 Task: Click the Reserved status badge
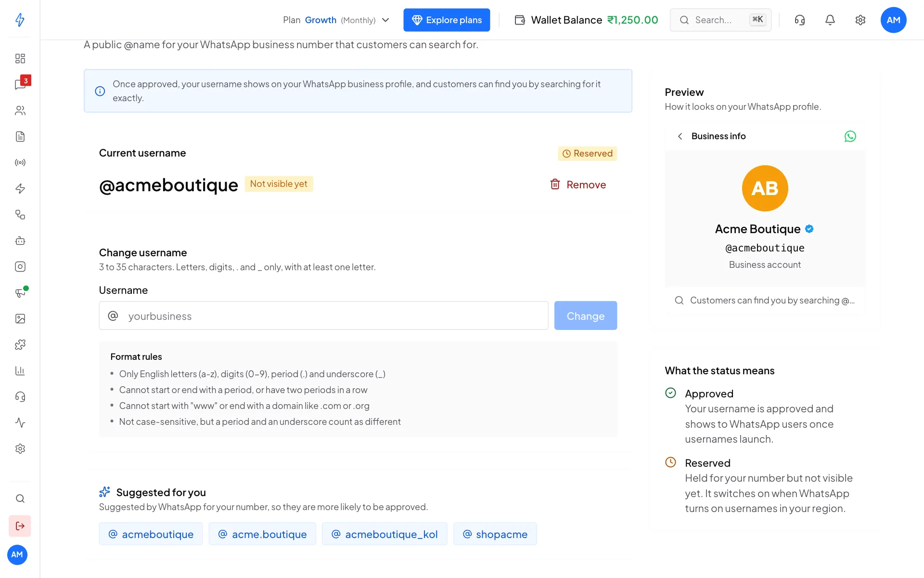point(587,153)
